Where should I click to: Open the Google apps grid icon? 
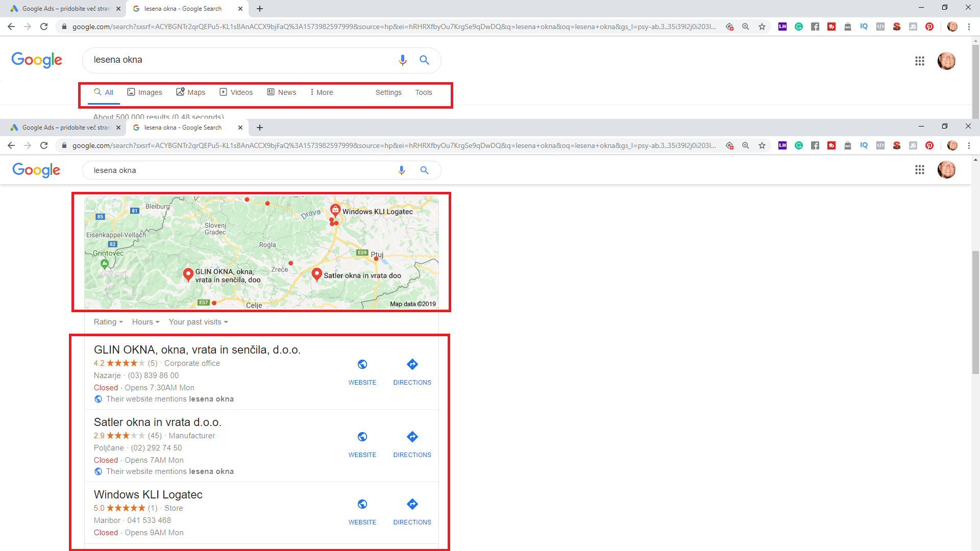919,61
